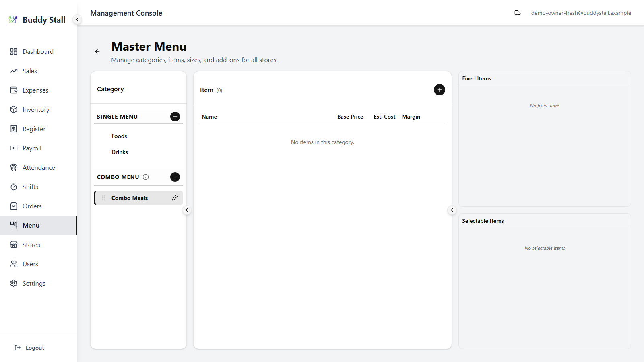Click the truck icon in top header
This screenshot has height=362, width=644.
518,13
